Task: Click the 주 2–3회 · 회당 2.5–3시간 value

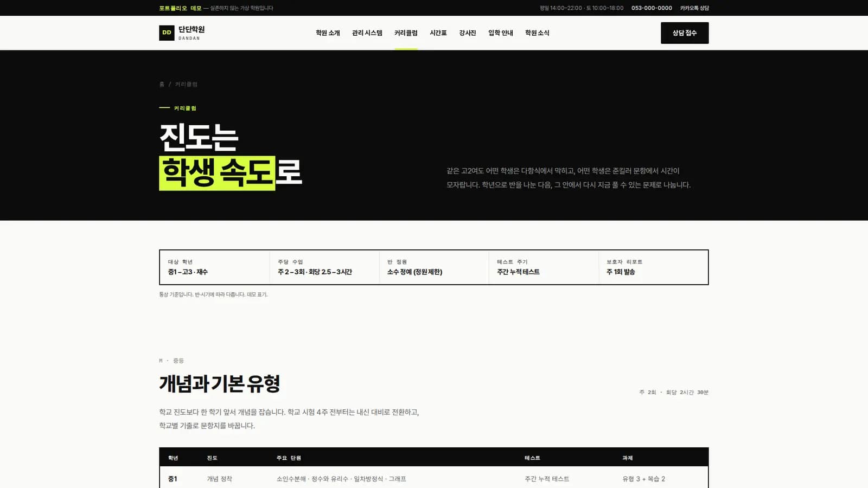Action: (x=315, y=272)
